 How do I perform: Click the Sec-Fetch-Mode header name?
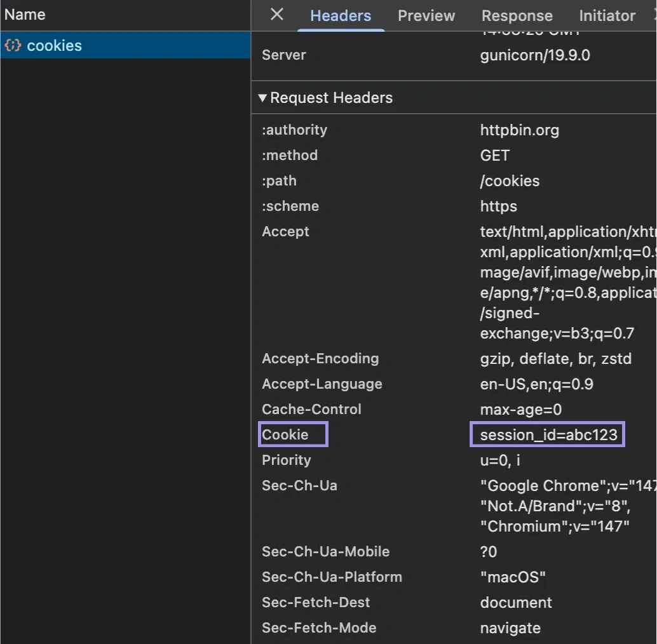pyautogui.click(x=319, y=627)
